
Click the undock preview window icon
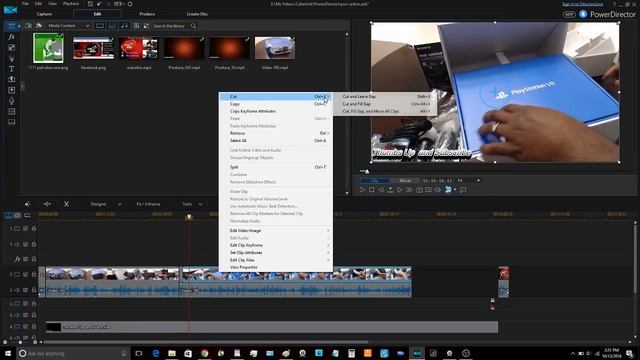[x=463, y=190]
